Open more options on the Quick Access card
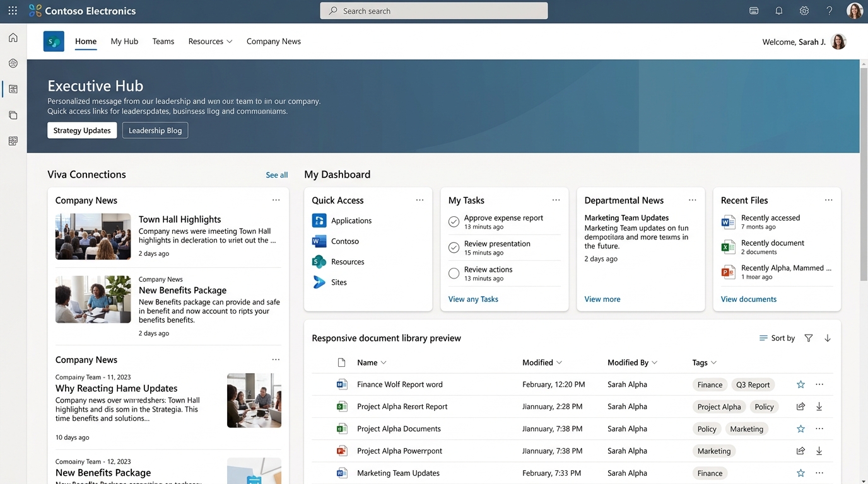The height and width of the screenshot is (484, 868). pos(419,200)
